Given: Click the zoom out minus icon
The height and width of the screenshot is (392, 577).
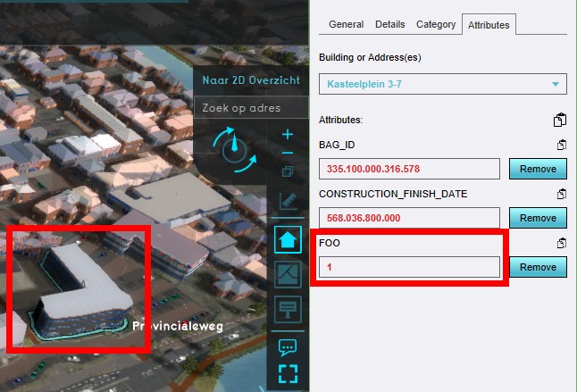Looking at the screenshot, I should click(287, 154).
